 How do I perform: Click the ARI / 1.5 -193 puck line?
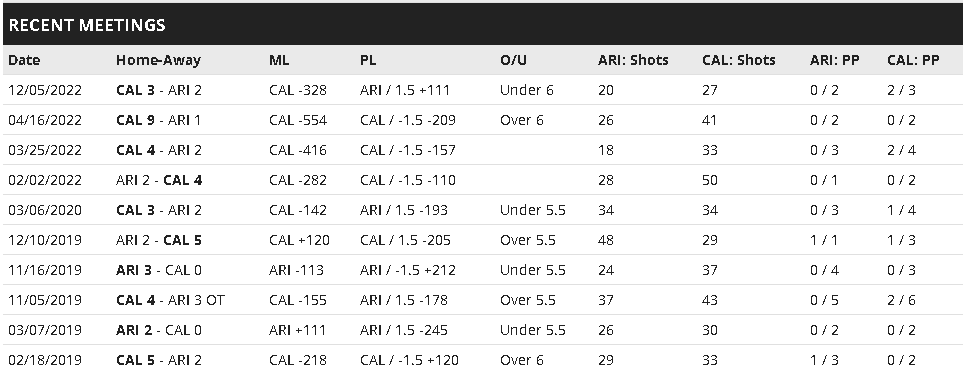pyautogui.click(x=404, y=210)
